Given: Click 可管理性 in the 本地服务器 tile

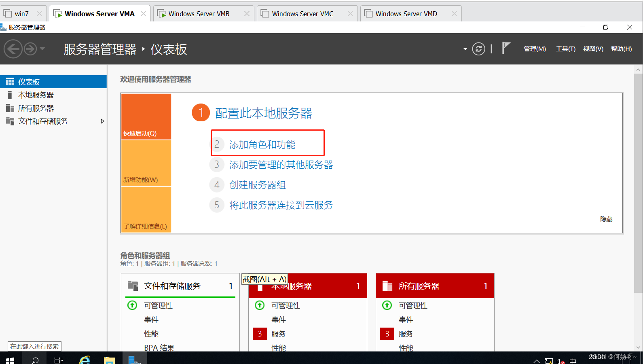Looking at the screenshot, I should pos(286,305).
